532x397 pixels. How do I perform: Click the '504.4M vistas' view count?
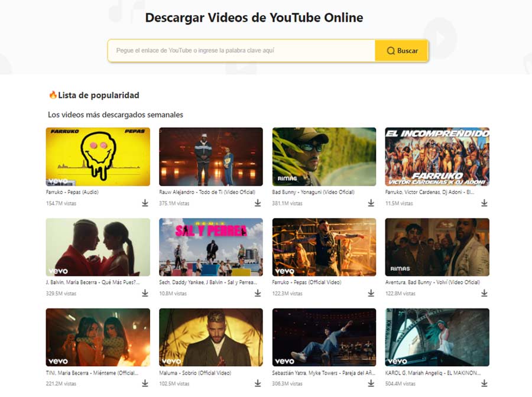[400, 384]
